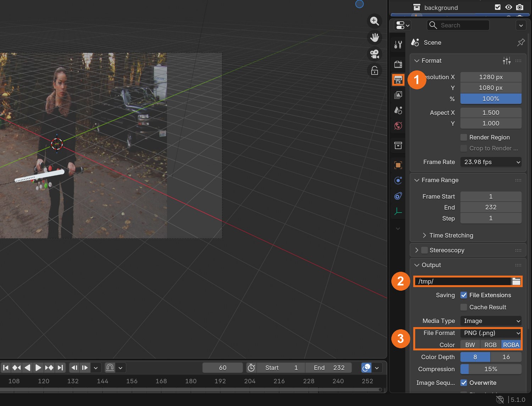532x406 pixels.
Task: Click the output path folder browse icon
Action: pos(516,282)
